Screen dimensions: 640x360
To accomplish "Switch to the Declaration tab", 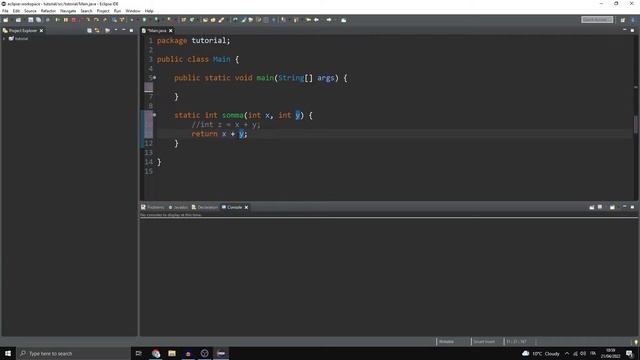I will coord(205,207).
